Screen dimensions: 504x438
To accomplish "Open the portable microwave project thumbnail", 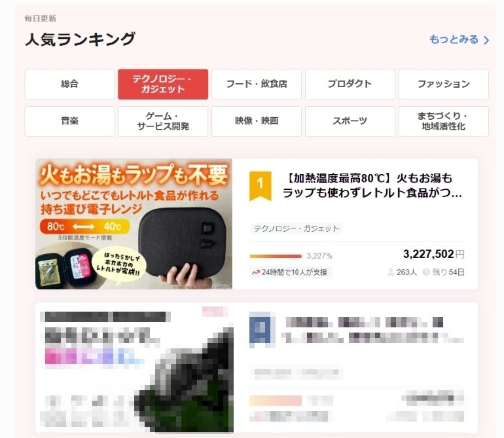I will tap(134, 224).
